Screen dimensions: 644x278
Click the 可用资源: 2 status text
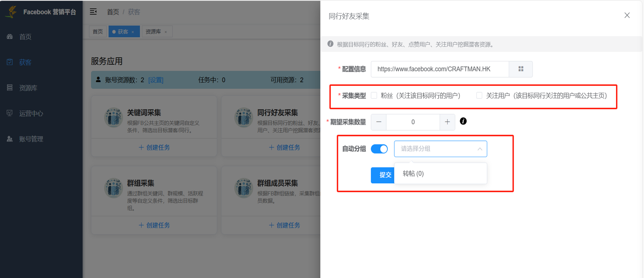point(287,80)
